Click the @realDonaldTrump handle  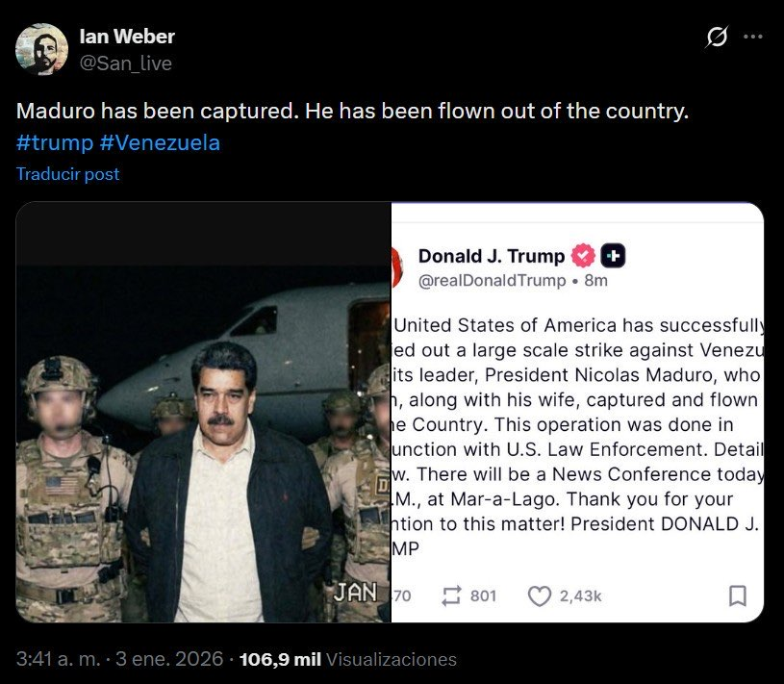[x=491, y=280]
